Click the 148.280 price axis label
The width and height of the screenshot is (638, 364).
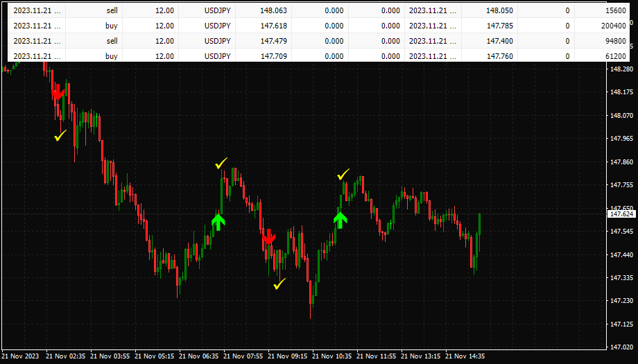tap(621, 69)
